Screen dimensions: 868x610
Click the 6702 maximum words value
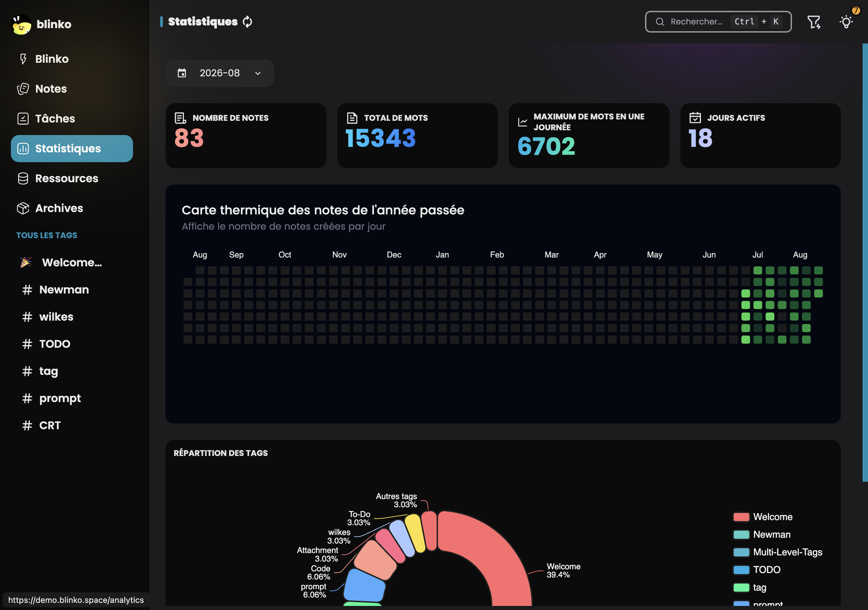[x=546, y=146]
